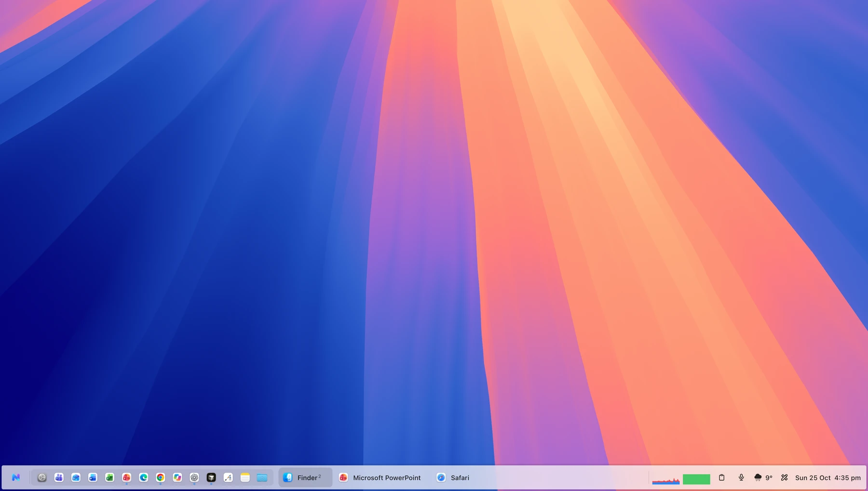Open System Settings gear in the taskbar
Image resolution: width=868 pixels, height=491 pixels.
pyautogui.click(x=42, y=478)
